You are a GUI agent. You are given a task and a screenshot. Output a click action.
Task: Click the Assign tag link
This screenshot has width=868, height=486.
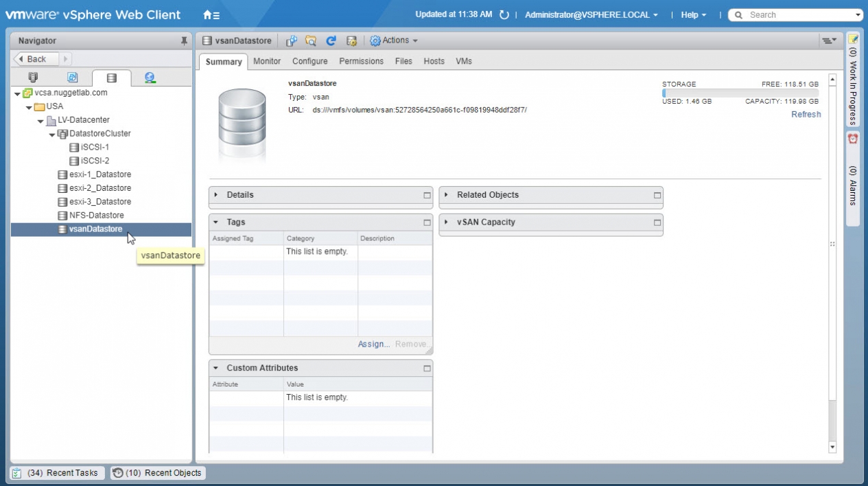tap(373, 344)
